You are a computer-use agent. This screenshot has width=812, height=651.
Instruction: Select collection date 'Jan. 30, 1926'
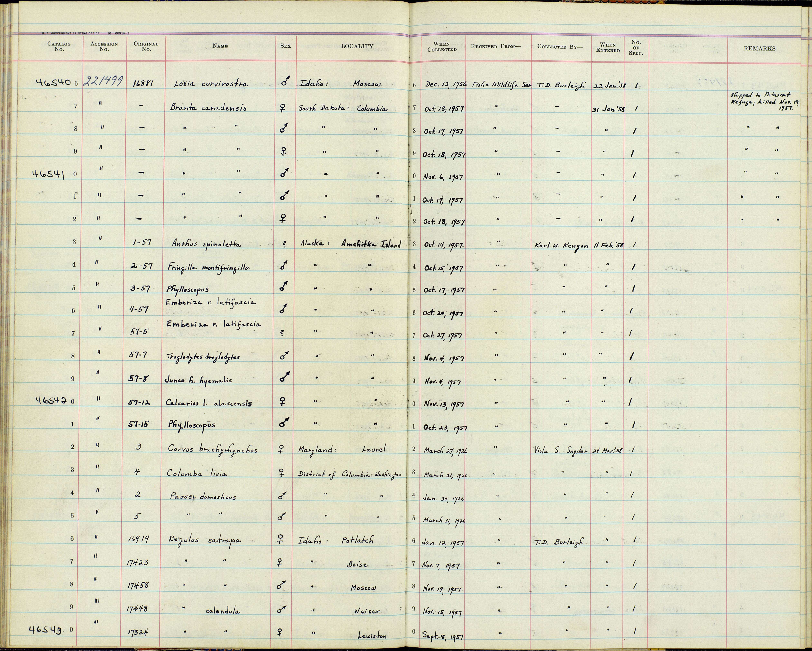click(x=443, y=498)
